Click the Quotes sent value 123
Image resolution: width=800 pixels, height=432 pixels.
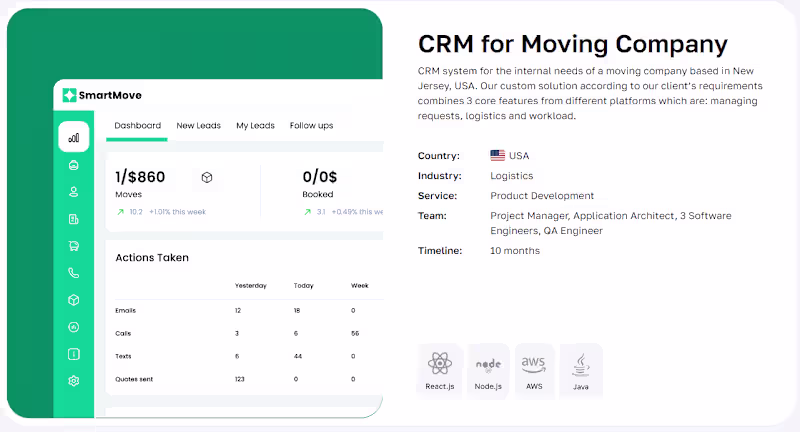240,379
